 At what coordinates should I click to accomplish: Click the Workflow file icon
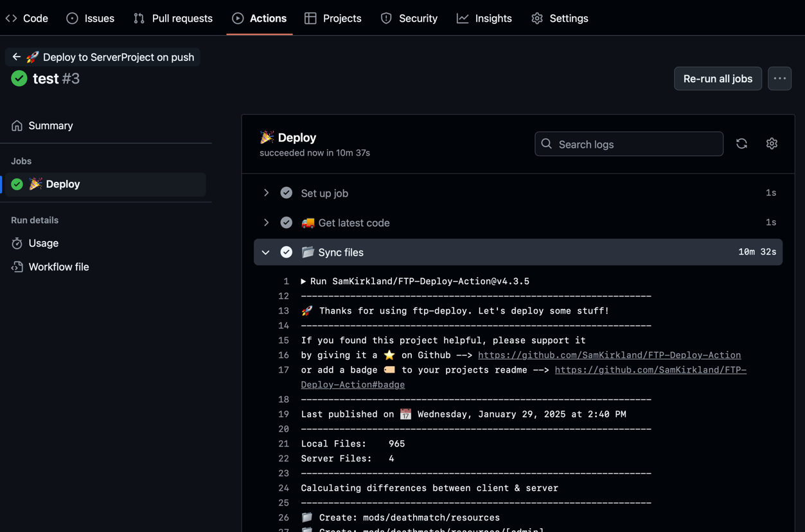tap(17, 267)
